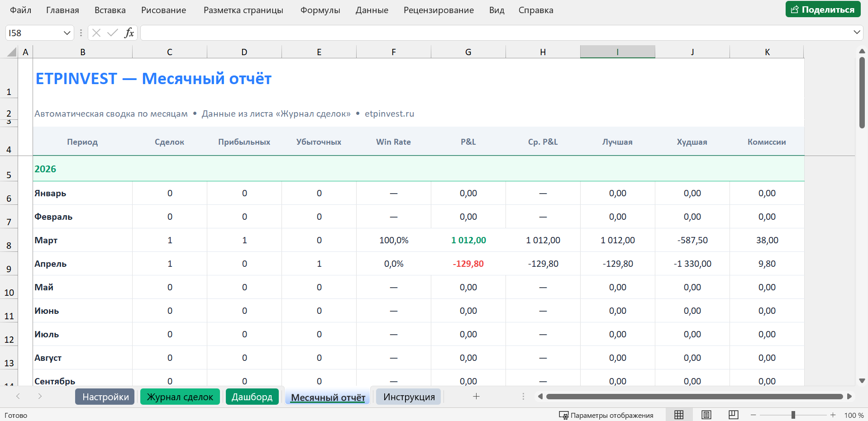Switch to Normal view icon
The image size is (868, 421).
[x=679, y=415]
